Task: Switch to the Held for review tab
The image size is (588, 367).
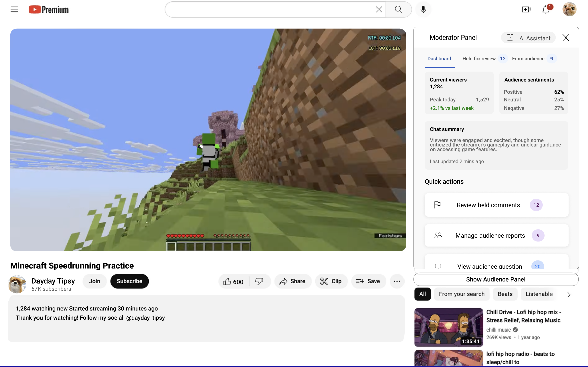Action: coord(479,59)
